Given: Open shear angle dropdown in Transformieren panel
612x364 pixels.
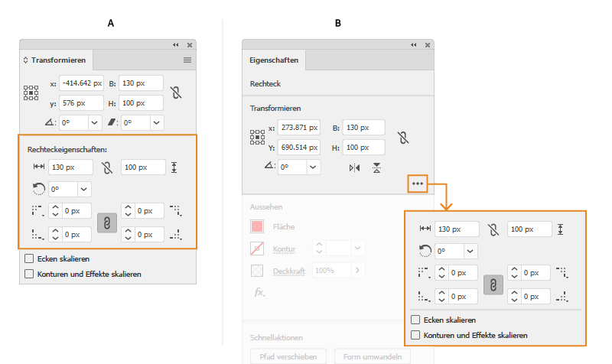Looking at the screenshot, I should pos(156,122).
